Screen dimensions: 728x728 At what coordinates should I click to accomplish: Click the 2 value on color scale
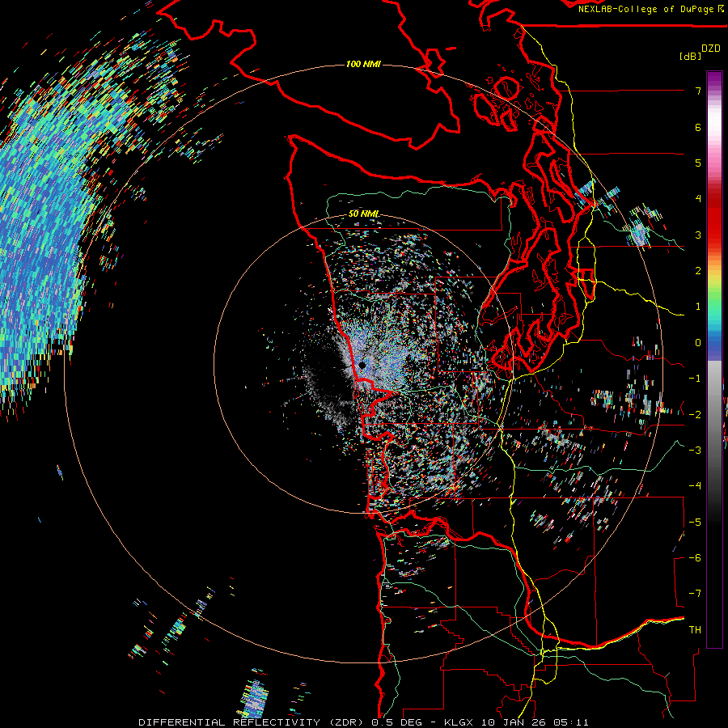click(x=698, y=271)
